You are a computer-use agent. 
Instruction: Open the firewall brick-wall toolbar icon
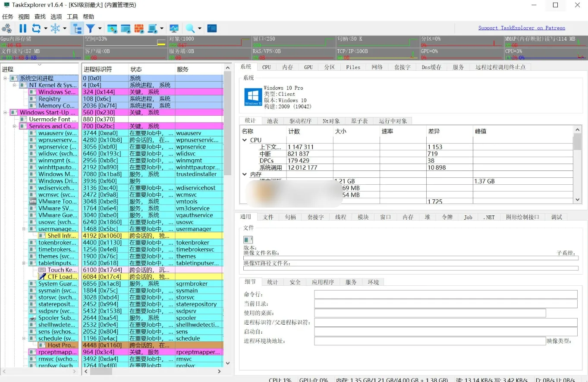[139, 28]
